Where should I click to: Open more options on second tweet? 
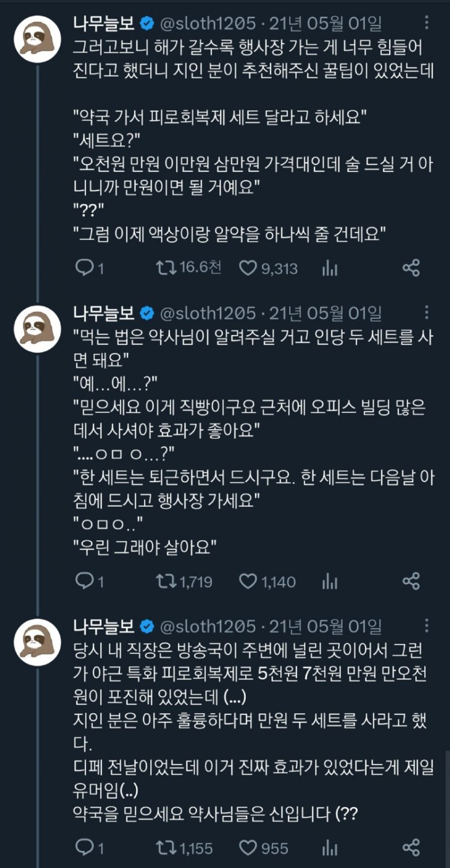tap(427, 312)
